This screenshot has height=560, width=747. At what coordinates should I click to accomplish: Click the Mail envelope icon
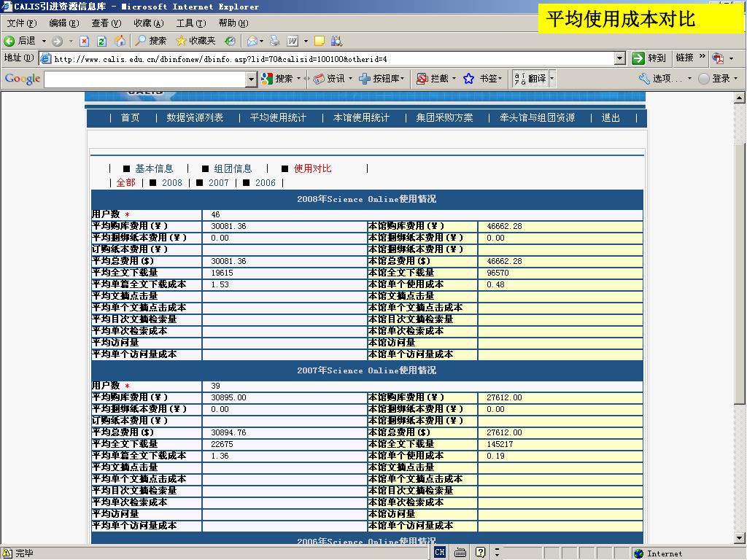pyautogui.click(x=252, y=42)
